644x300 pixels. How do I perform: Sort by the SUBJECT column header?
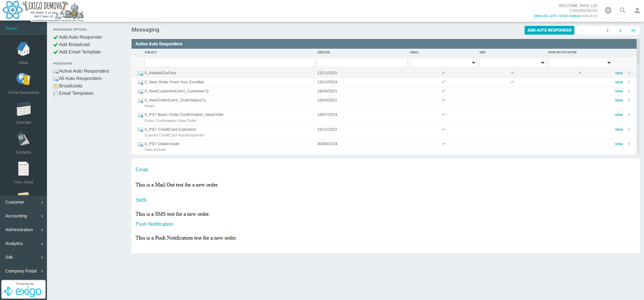click(151, 52)
